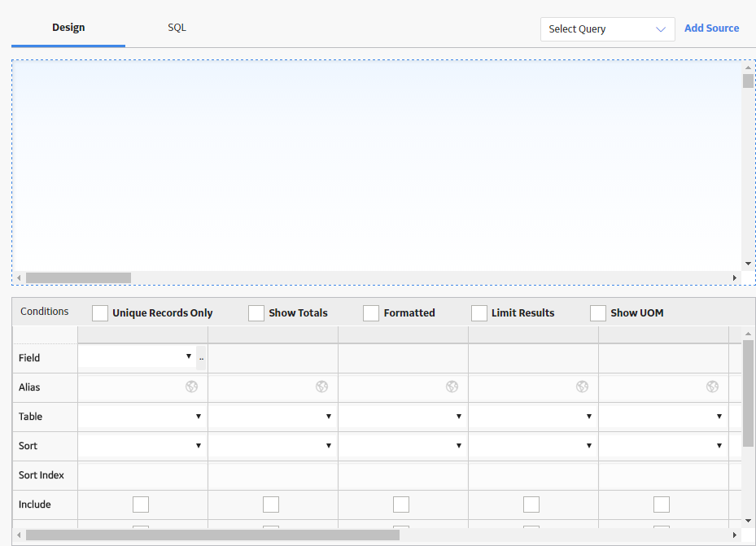Enable Unique Records Only checkbox
The height and width of the screenshot is (546, 756).
click(100, 312)
